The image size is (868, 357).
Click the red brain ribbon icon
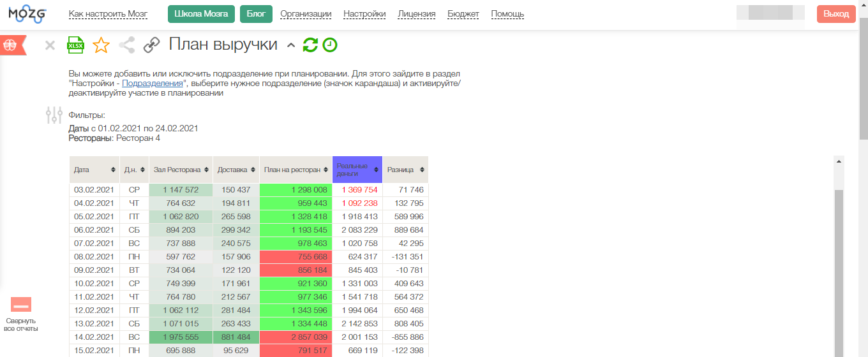(11, 45)
